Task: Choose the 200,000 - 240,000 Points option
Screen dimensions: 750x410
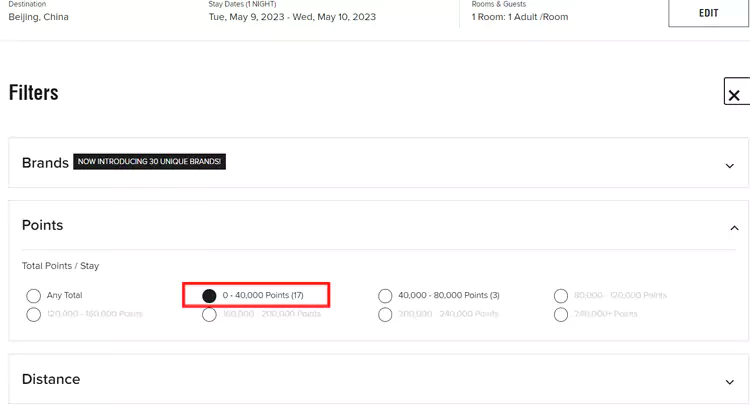Action: pos(385,314)
